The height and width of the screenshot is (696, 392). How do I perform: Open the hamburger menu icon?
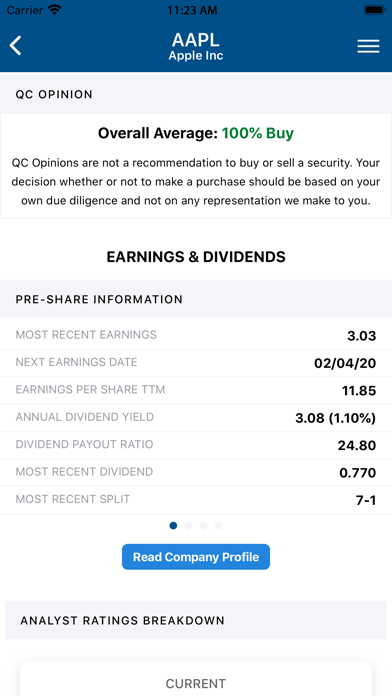(368, 46)
